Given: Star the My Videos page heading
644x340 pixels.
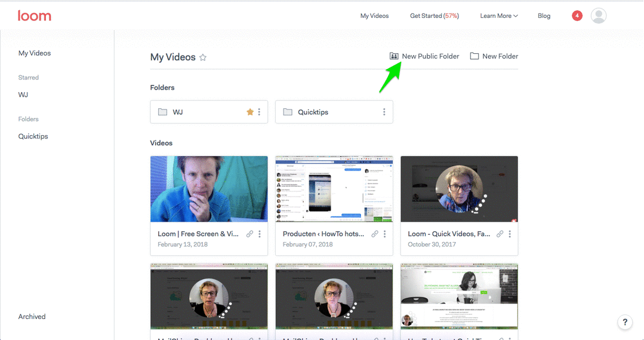Looking at the screenshot, I should (x=203, y=57).
